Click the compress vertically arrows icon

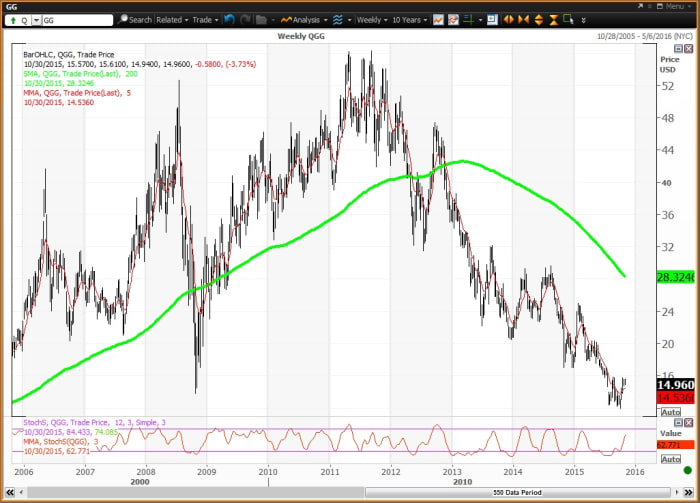(553, 19)
